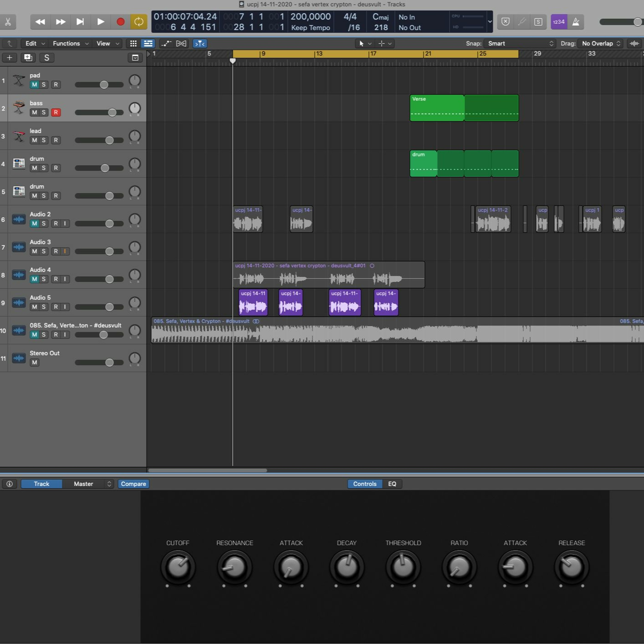Screen dimensions: 644x644
Task: Click the red Record button
Action: click(x=120, y=22)
